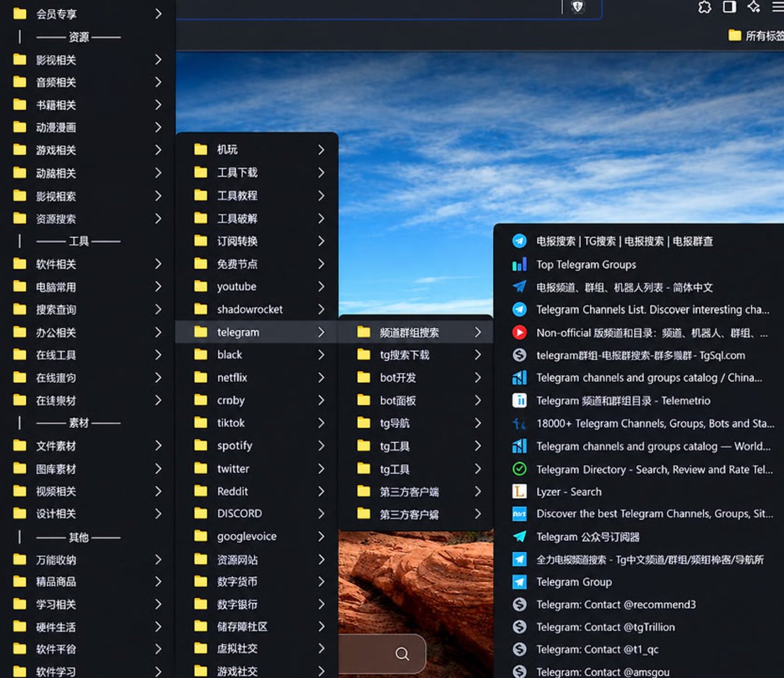This screenshot has height=678, width=784.
Task: Expand the 会员专享 folder chevron
Action: [158, 13]
